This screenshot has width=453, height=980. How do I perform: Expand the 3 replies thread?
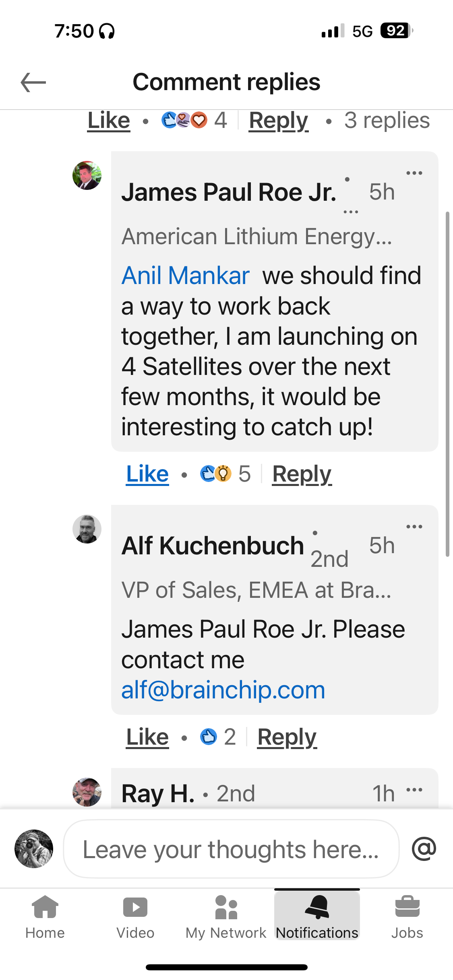pos(387,120)
